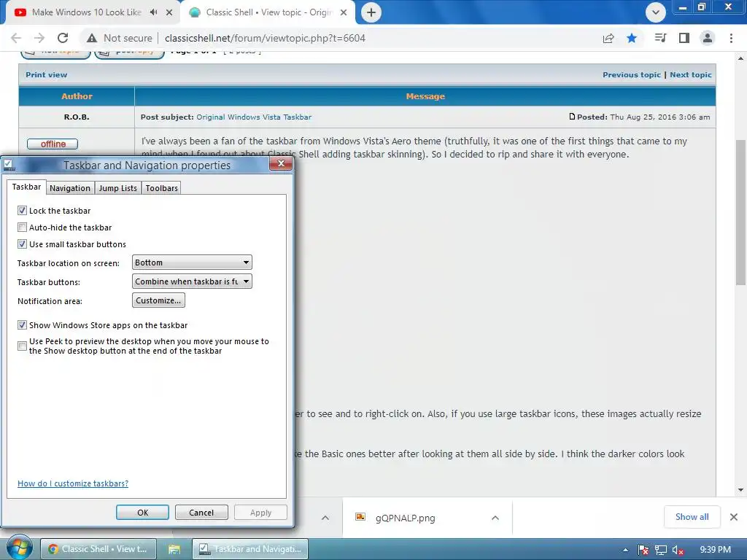The width and height of the screenshot is (747, 560).
Task: Open the tab search chevron
Action: click(x=656, y=12)
